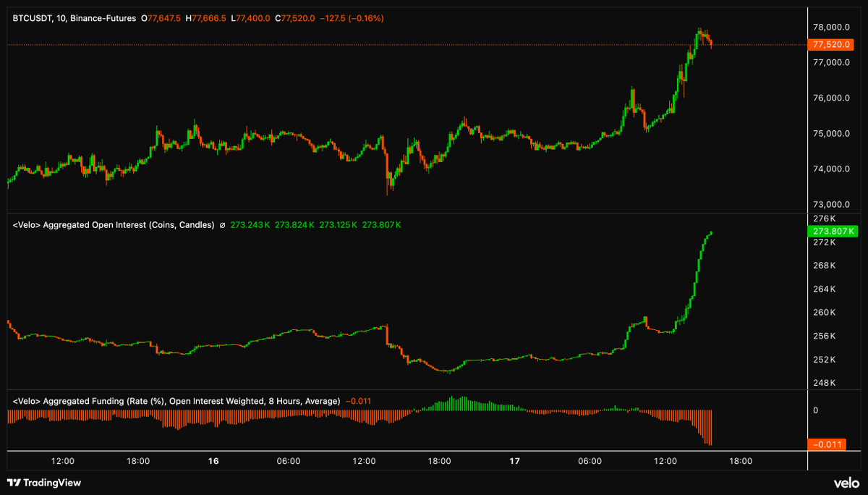Click the 0 label on the funding axis

click(x=816, y=410)
